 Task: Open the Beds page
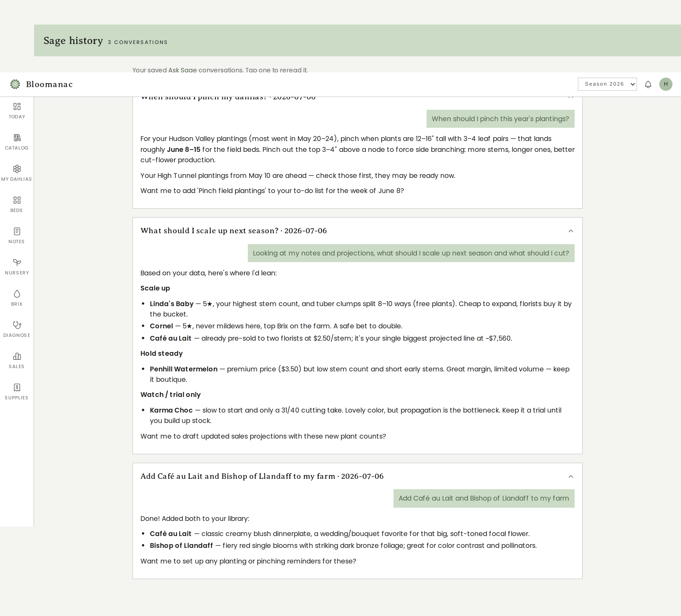(x=17, y=204)
